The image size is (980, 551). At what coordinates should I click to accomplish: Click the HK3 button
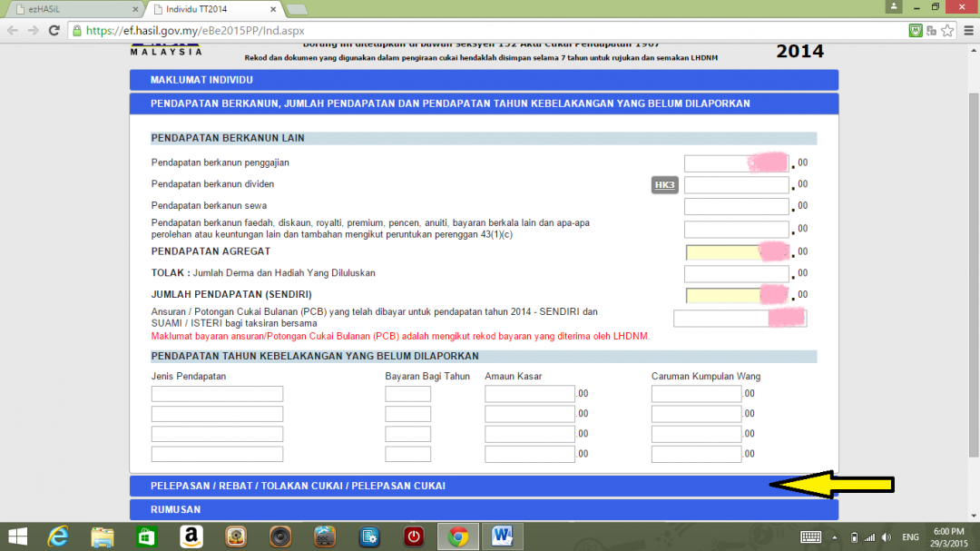click(664, 184)
